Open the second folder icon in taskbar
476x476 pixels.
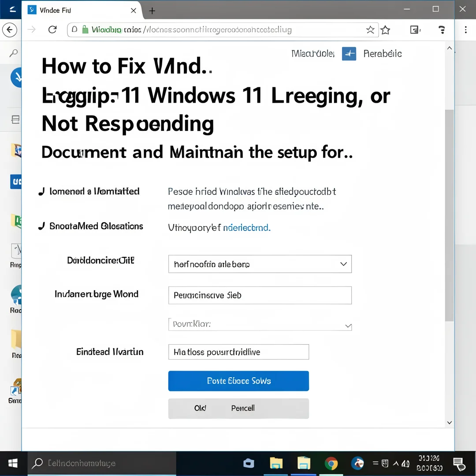click(304, 464)
